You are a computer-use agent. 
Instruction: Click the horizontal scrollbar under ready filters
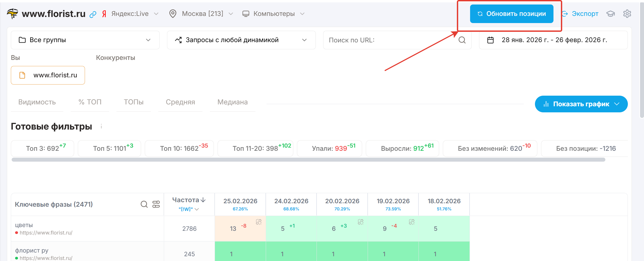308,160
